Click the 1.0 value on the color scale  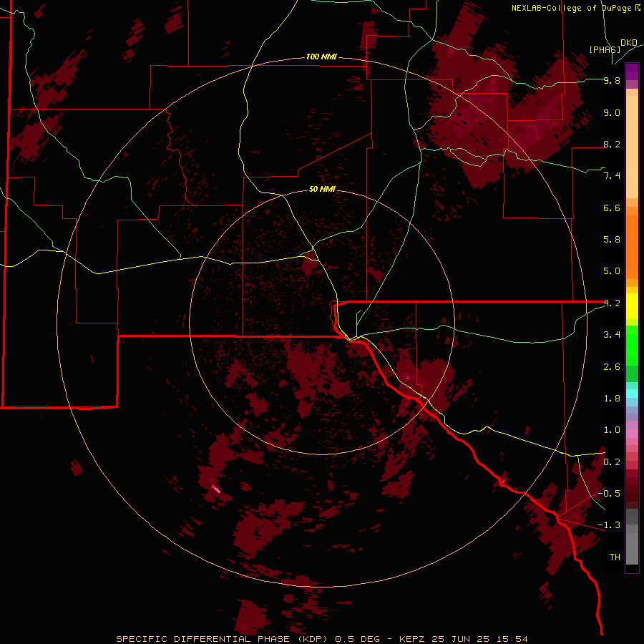click(612, 430)
